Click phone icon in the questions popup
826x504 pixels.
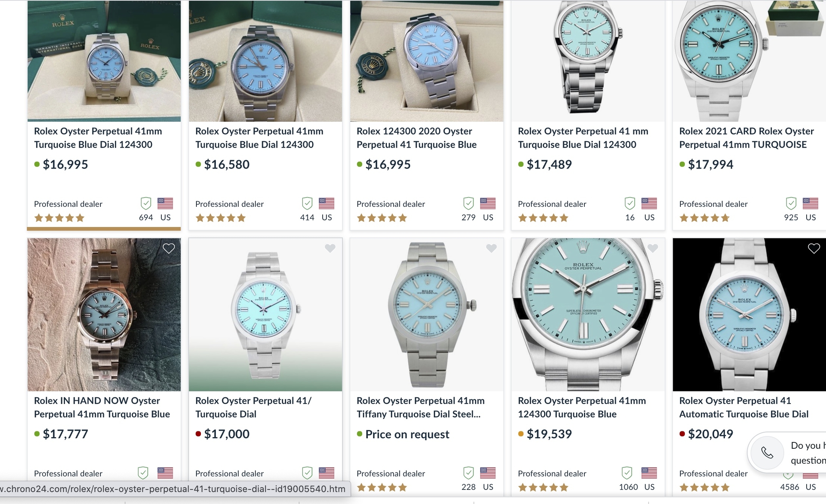coord(767,453)
